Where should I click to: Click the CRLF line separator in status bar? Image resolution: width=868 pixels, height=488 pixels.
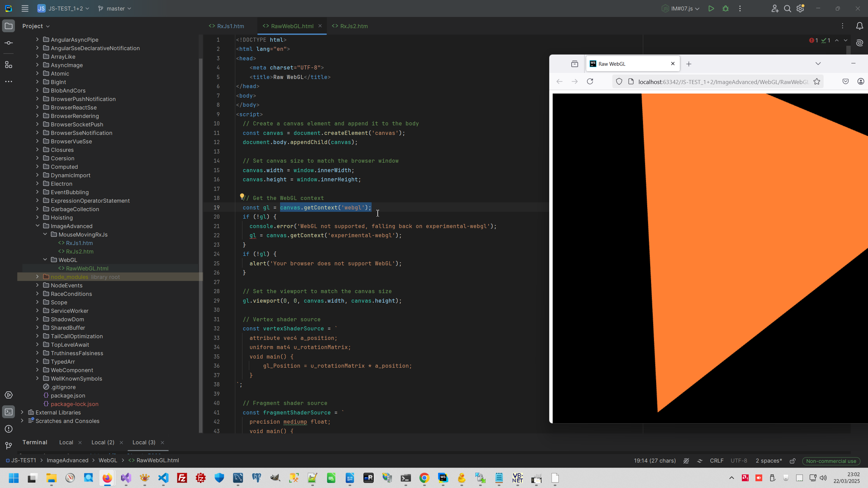[x=716, y=461]
